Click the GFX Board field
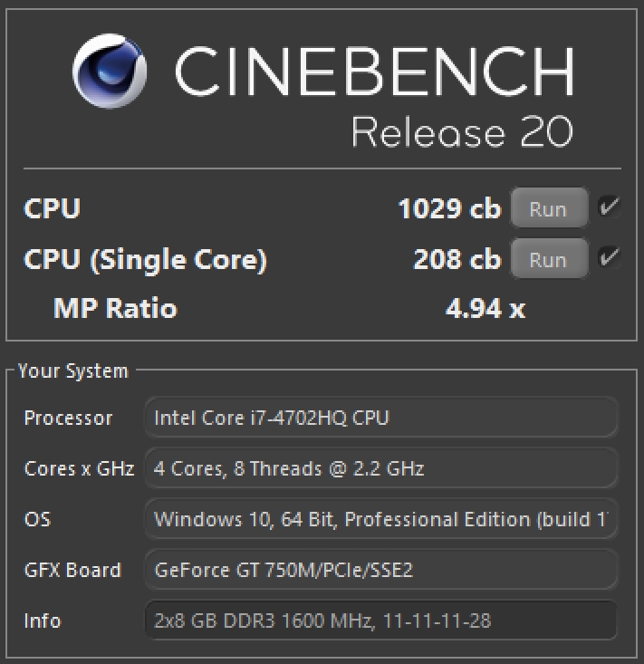 click(380, 570)
